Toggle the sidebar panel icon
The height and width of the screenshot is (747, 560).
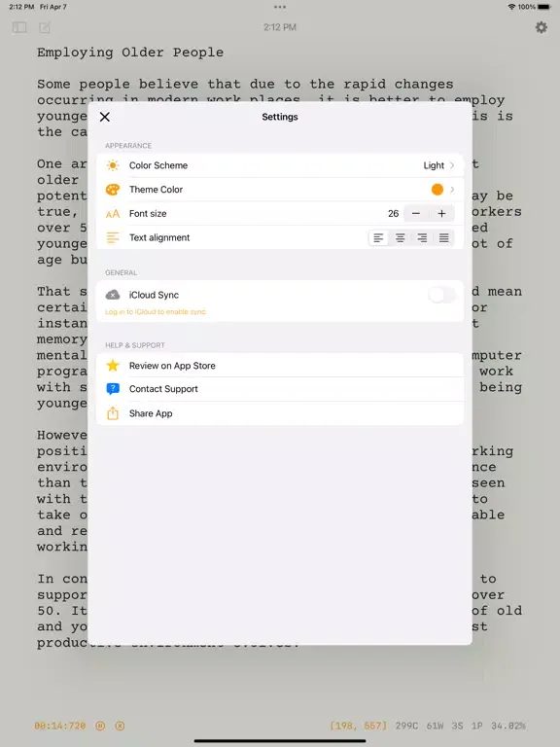[x=19, y=27]
